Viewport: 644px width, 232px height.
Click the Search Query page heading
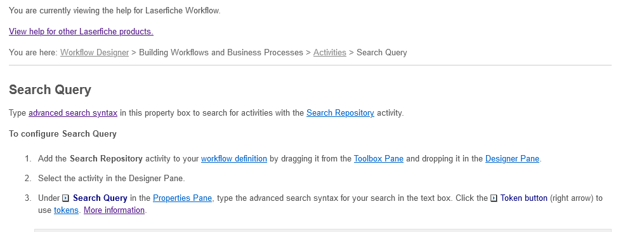point(50,90)
